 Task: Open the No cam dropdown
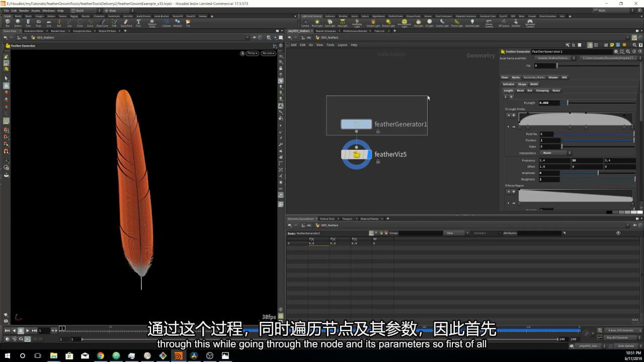268,53
